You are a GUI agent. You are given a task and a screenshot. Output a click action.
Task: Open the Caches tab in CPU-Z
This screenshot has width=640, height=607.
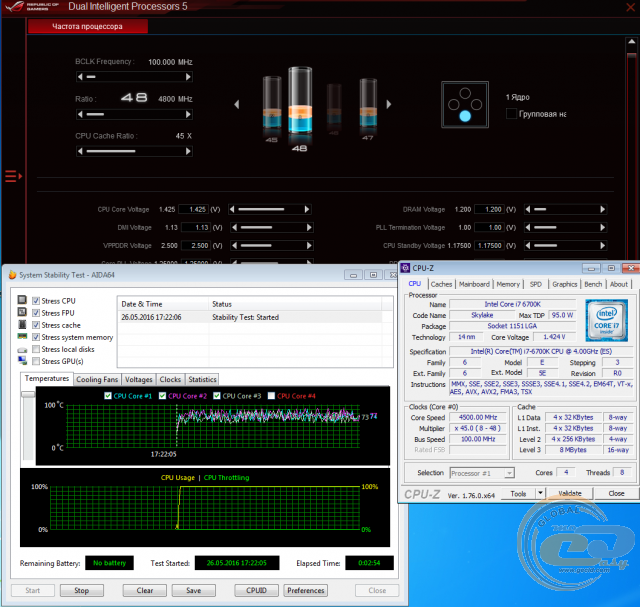[x=441, y=284]
